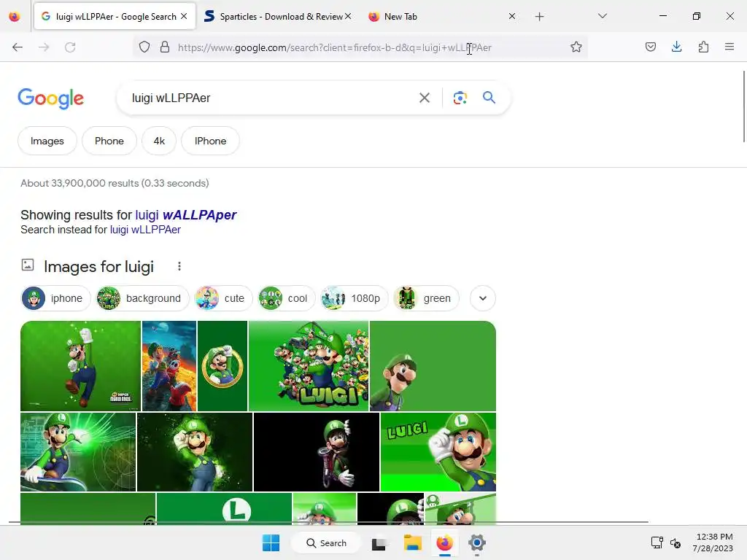Filter images by background chip
747x560 pixels.
pos(142,298)
